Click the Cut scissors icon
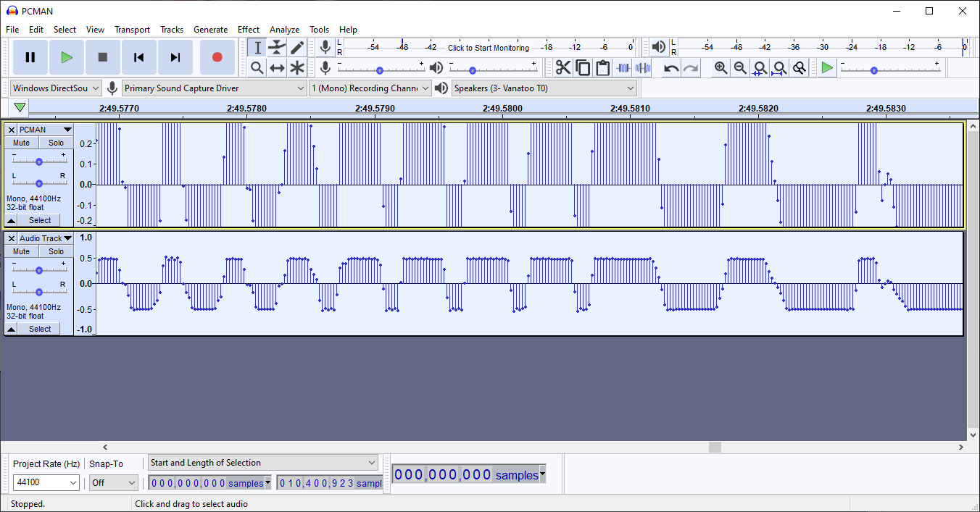Viewport: 980px width, 512px height. pyautogui.click(x=563, y=68)
